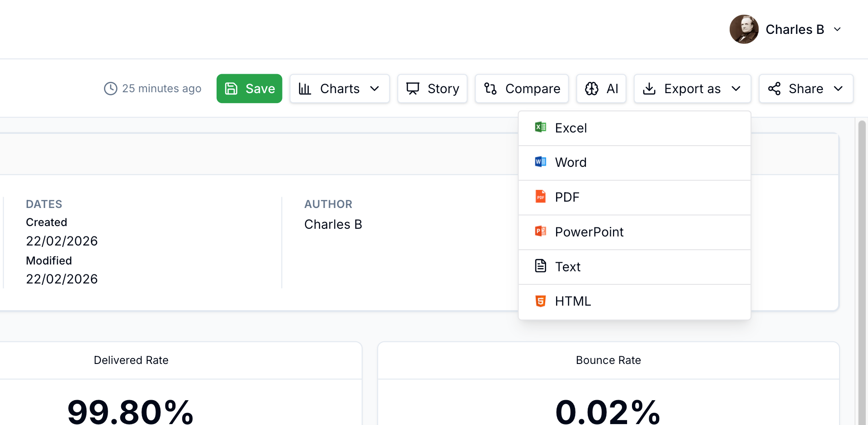Click the Story presentation icon

click(413, 89)
